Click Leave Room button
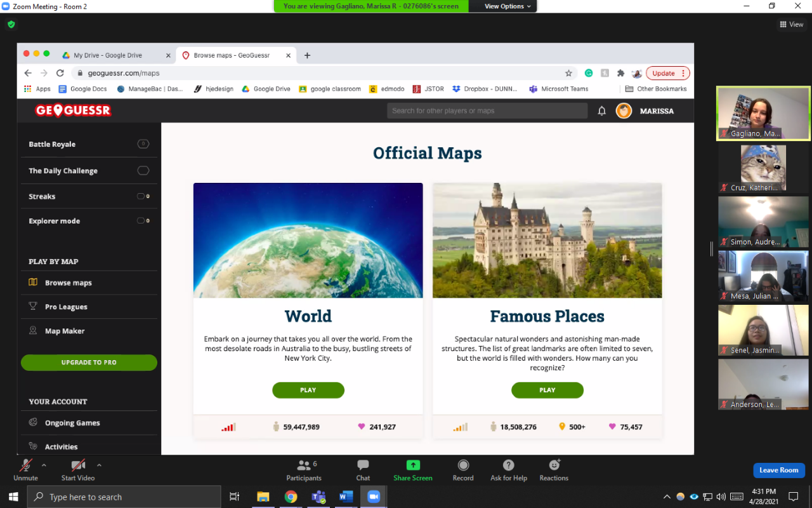 click(x=779, y=470)
